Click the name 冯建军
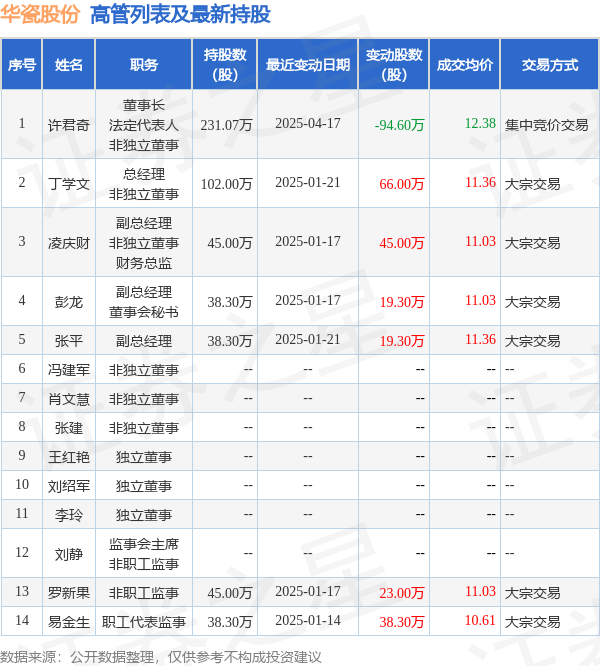The image size is (600, 666). 69,370
